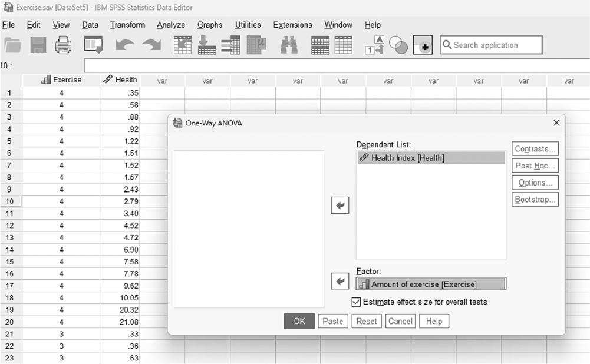Click the Bootstrap button
Screen dimensions: 590x364
pyautogui.click(x=535, y=199)
